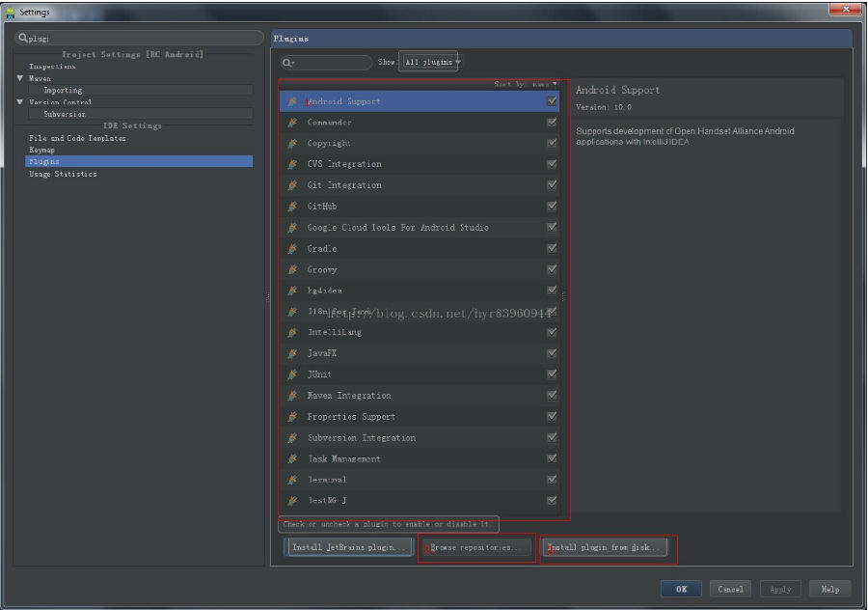Disable the CVS Integration checkbox
The image size is (868, 610).
(x=552, y=164)
